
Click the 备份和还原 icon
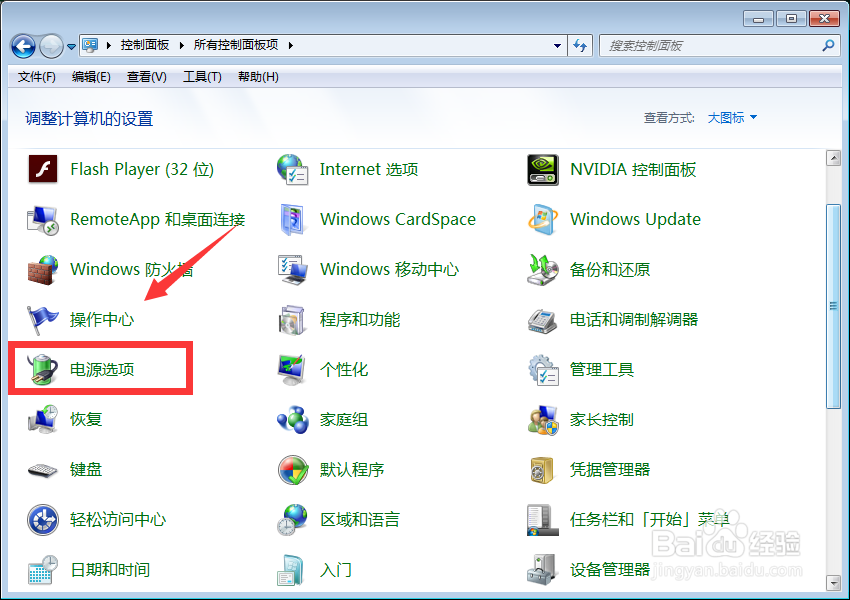pyautogui.click(x=543, y=270)
